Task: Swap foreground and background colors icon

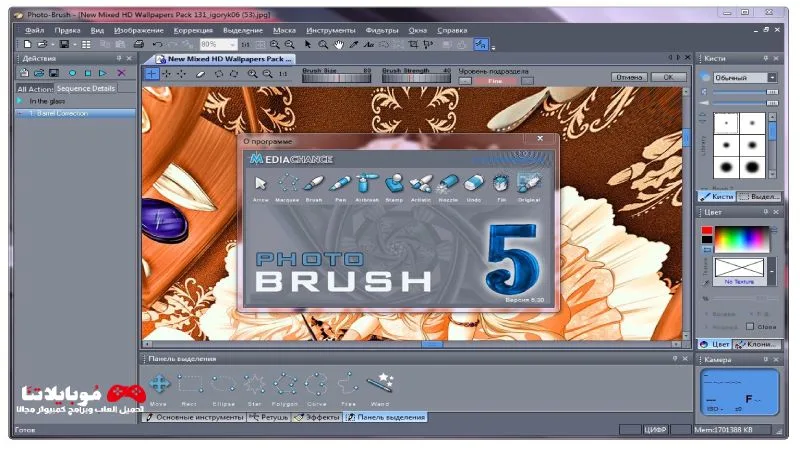Action: [x=707, y=249]
